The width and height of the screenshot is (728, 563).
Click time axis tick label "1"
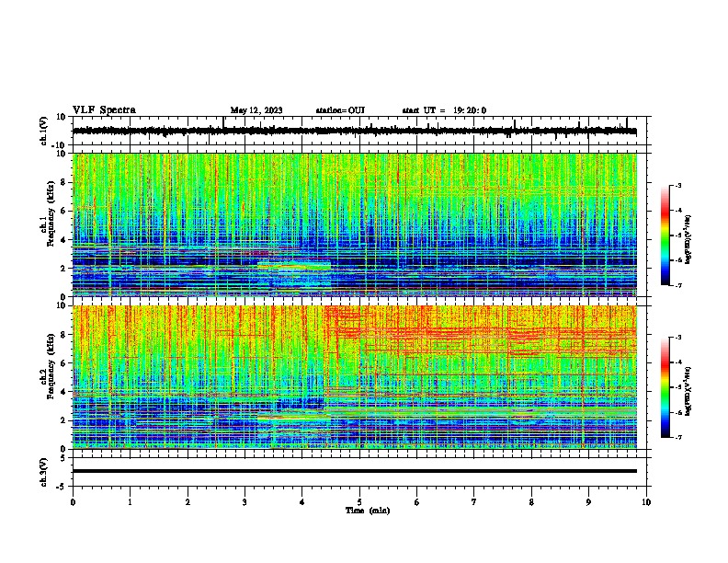(130, 502)
